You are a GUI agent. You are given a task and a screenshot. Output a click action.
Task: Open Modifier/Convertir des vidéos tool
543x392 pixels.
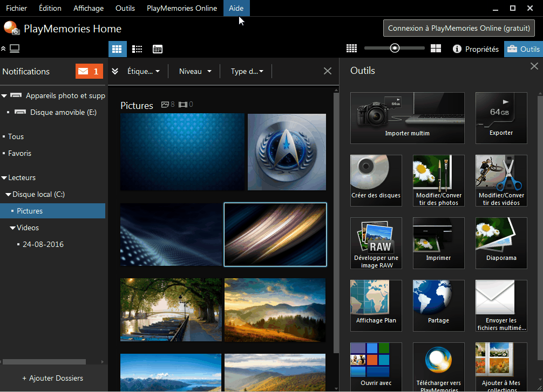click(501, 181)
